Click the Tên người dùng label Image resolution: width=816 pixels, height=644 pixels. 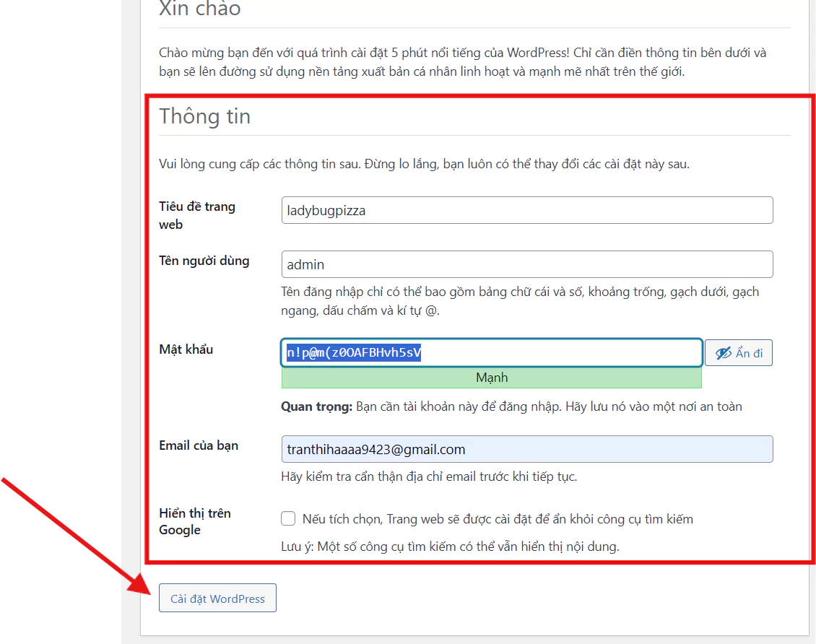[x=204, y=261]
